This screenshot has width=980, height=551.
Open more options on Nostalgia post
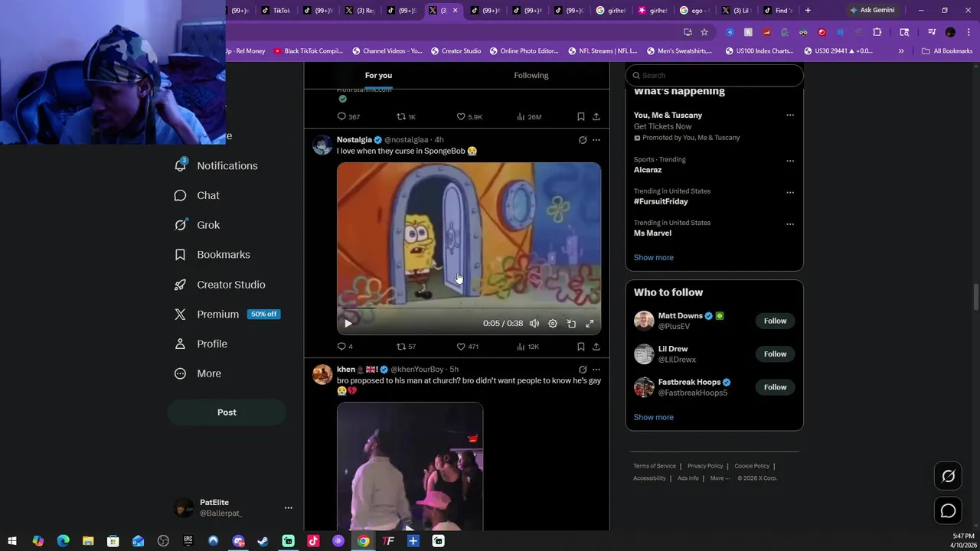pyautogui.click(x=596, y=140)
